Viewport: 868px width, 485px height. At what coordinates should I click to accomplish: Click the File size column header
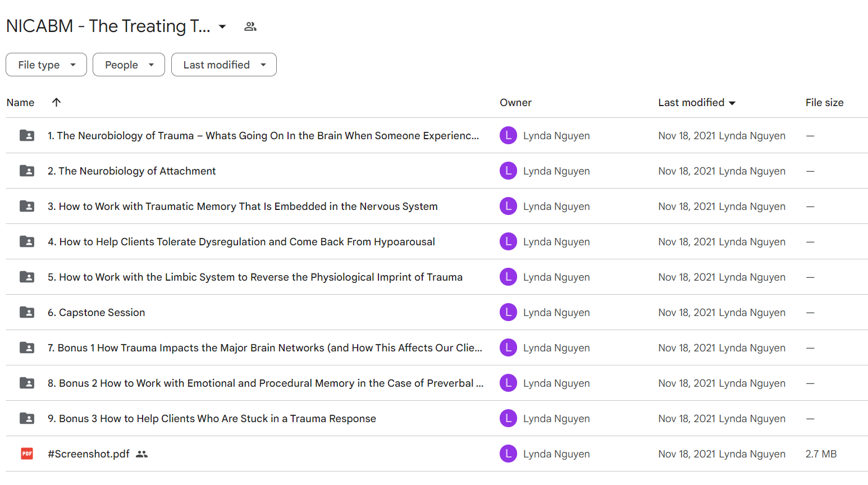coord(824,103)
